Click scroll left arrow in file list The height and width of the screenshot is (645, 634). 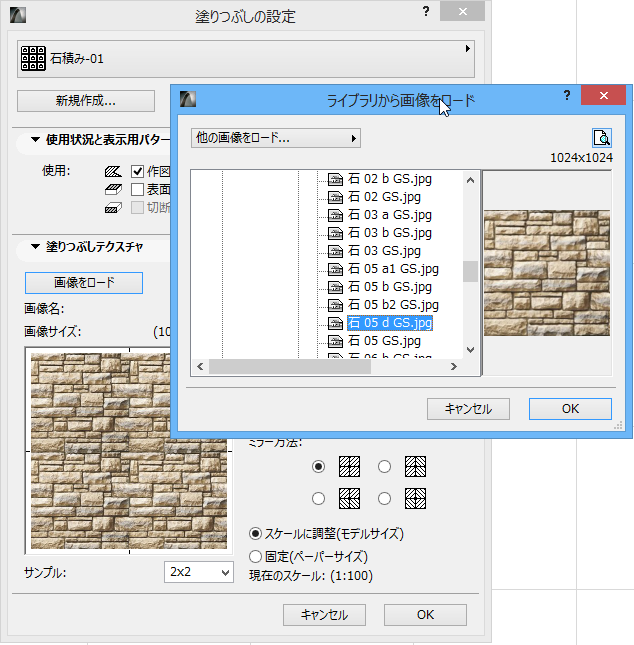(x=200, y=367)
